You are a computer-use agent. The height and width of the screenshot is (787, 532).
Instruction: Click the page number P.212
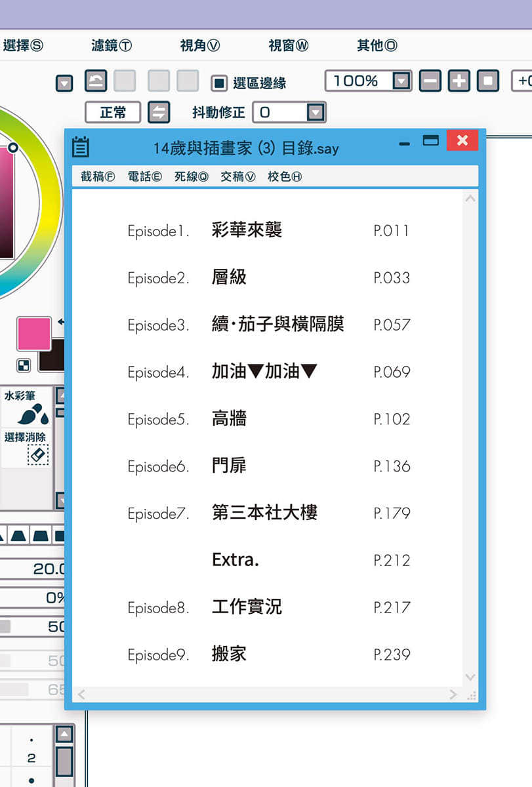(392, 560)
